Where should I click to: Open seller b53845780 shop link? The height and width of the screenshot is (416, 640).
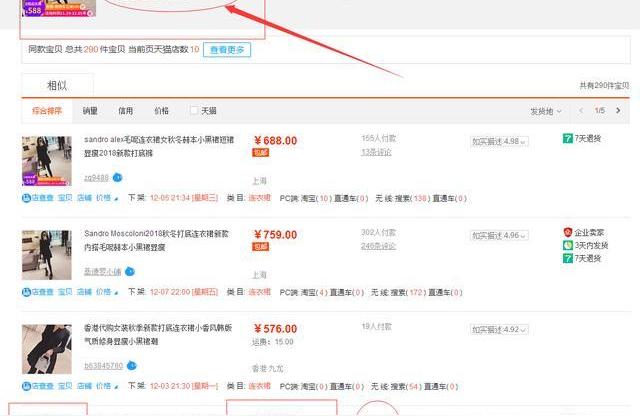tap(103, 366)
